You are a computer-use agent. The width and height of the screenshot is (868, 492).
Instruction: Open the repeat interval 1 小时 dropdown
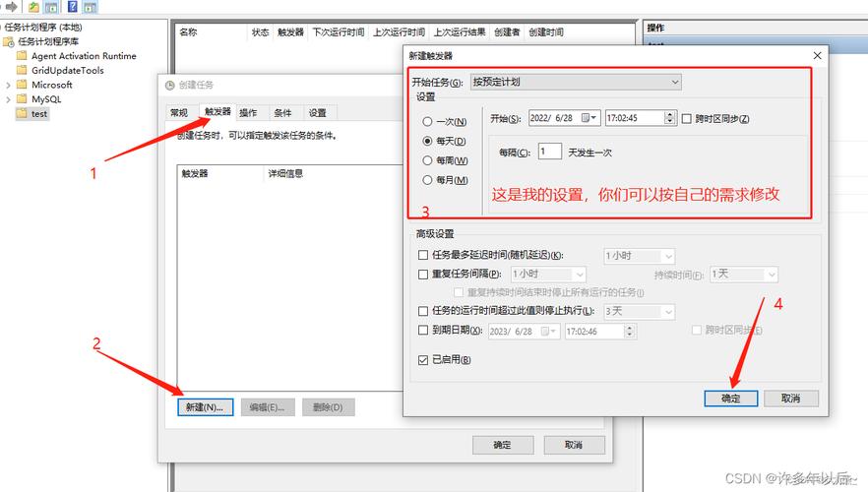(x=547, y=274)
